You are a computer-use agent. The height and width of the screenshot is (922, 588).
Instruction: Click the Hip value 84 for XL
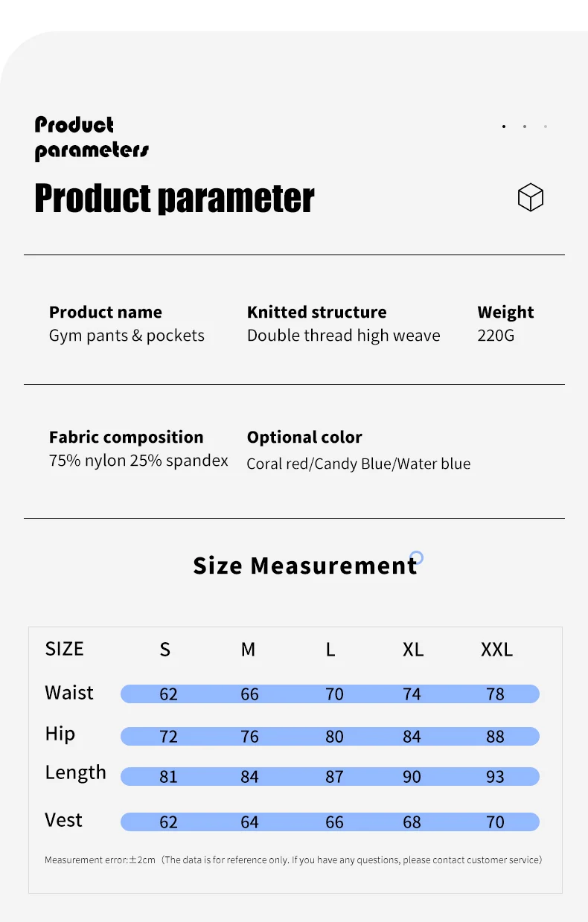pos(412,737)
